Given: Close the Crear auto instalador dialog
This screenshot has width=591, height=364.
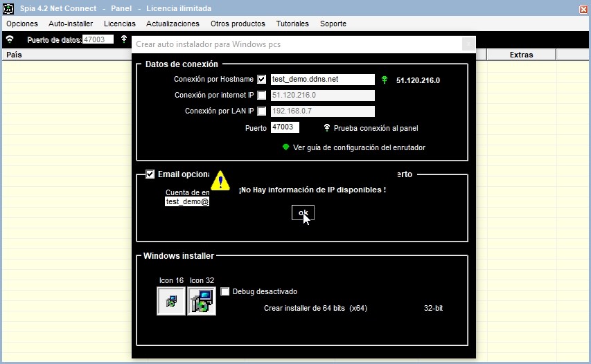Looking at the screenshot, I should 468,44.
